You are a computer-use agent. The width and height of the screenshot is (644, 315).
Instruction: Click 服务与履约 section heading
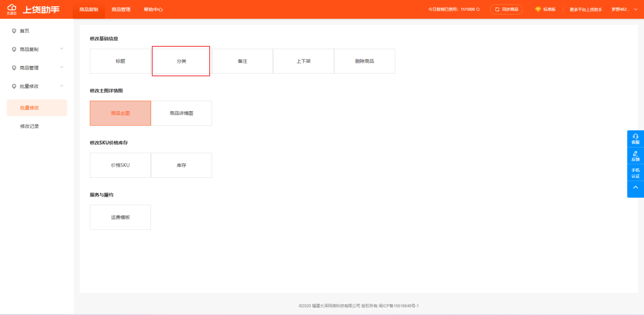point(101,195)
